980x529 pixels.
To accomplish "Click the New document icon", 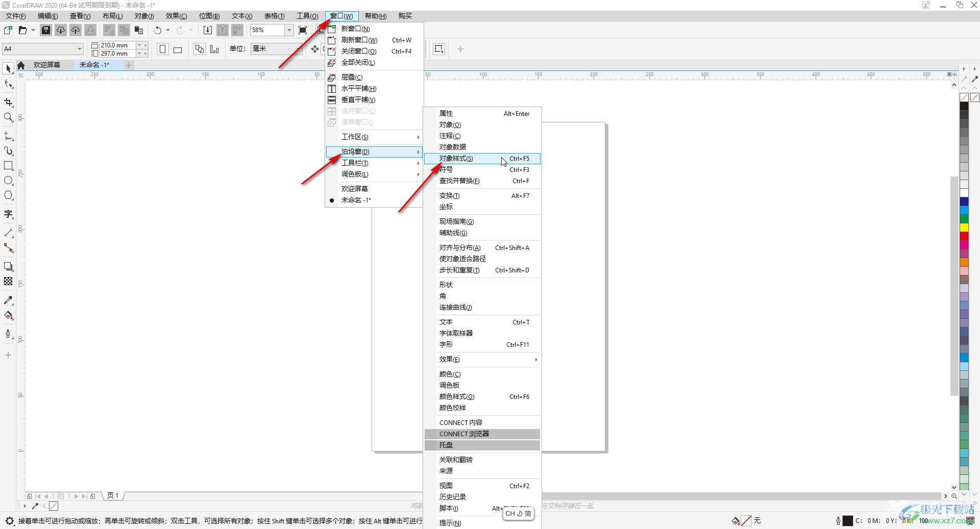I will pyautogui.click(x=8, y=30).
